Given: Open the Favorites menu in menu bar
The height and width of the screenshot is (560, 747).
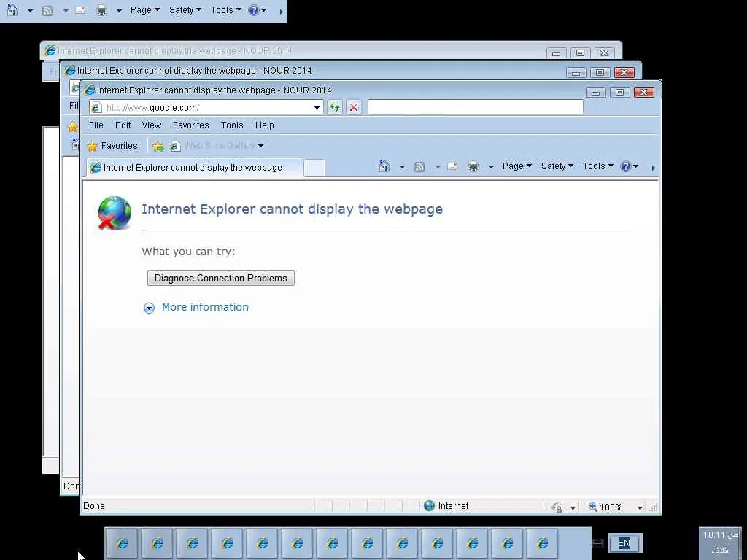Looking at the screenshot, I should [190, 125].
